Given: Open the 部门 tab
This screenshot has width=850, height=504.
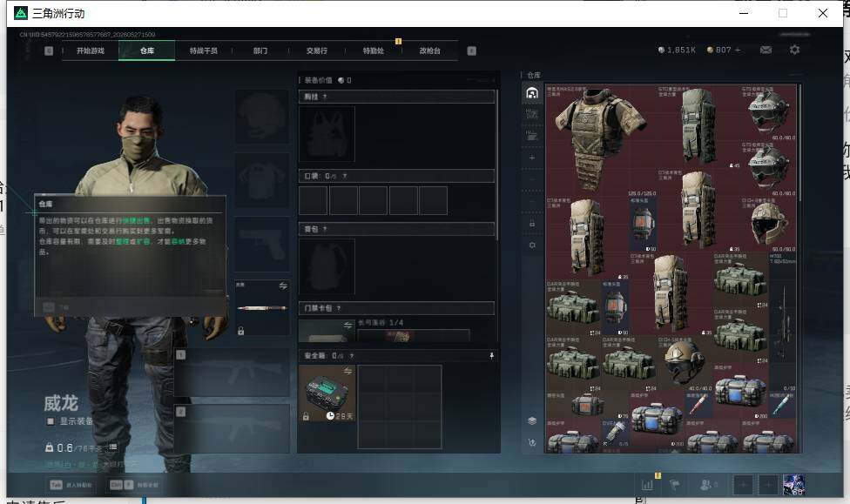Looking at the screenshot, I should pos(260,51).
